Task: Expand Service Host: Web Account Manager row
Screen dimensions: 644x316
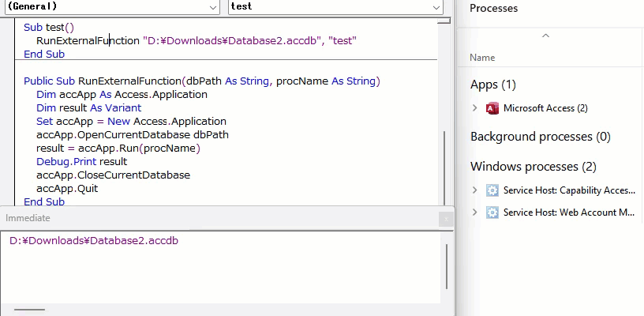Action: pyautogui.click(x=475, y=213)
